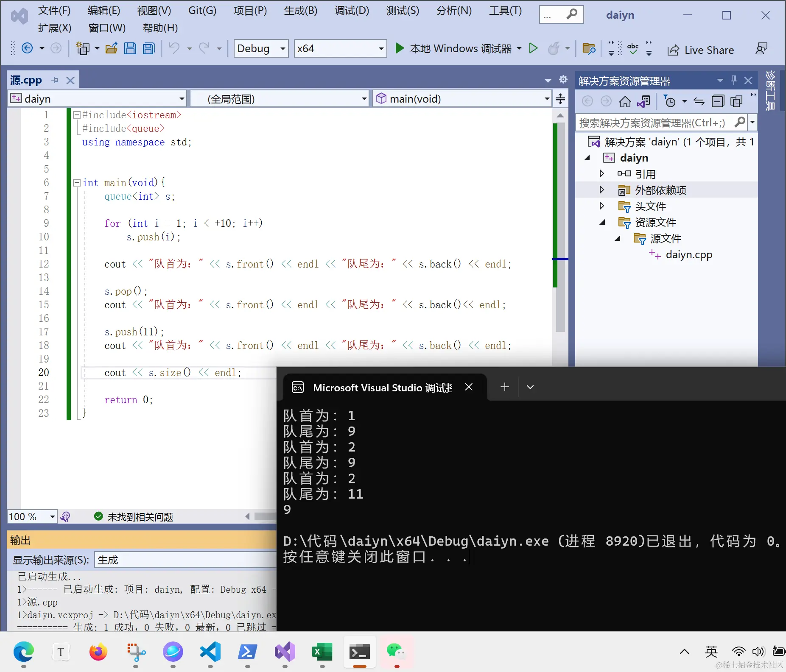Click the code cleanup brush icon
Screen dimensions: 786x672
pos(65,516)
